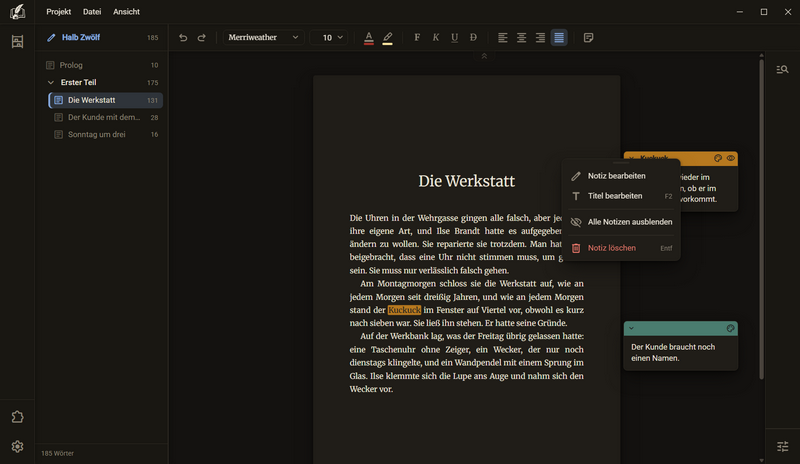Screen dimensions: 800x464
Task: Center align the text
Action: [521, 37]
